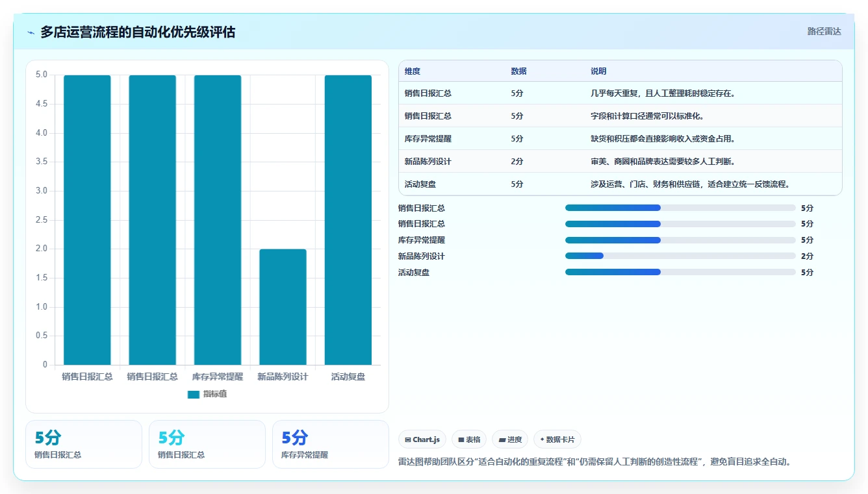The height and width of the screenshot is (494, 868).
Task: Click 新品陈列设计 in the table's 维度 column
Action: [428, 162]
